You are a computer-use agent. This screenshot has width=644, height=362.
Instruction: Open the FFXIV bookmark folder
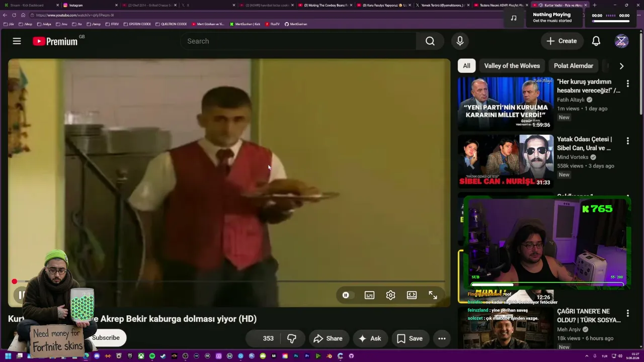click(x=112, y=24)
